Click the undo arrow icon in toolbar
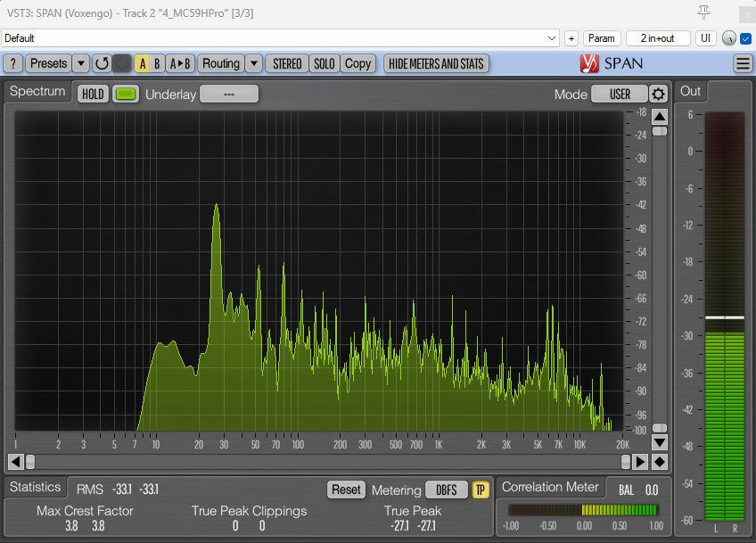 tap(102, 63)
